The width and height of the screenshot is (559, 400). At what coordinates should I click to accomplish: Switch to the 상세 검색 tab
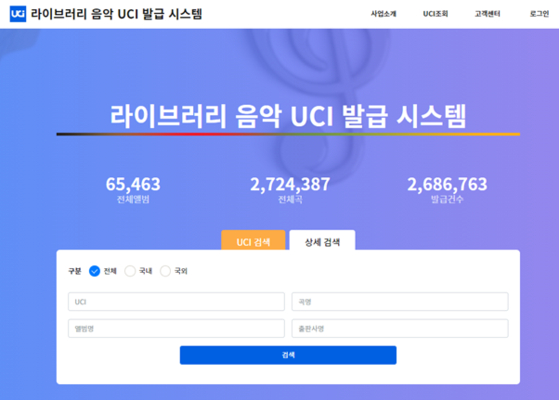point(322,241)
